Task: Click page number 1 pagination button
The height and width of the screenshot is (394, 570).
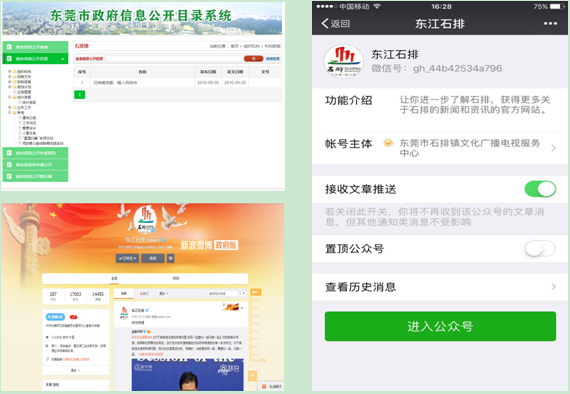Action: [80, 95]
